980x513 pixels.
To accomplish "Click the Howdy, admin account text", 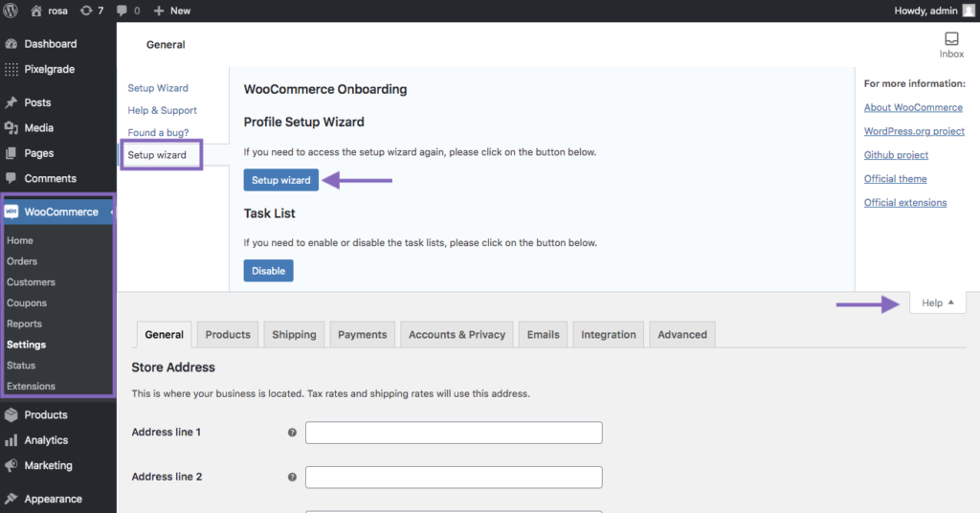I will 925,11.
